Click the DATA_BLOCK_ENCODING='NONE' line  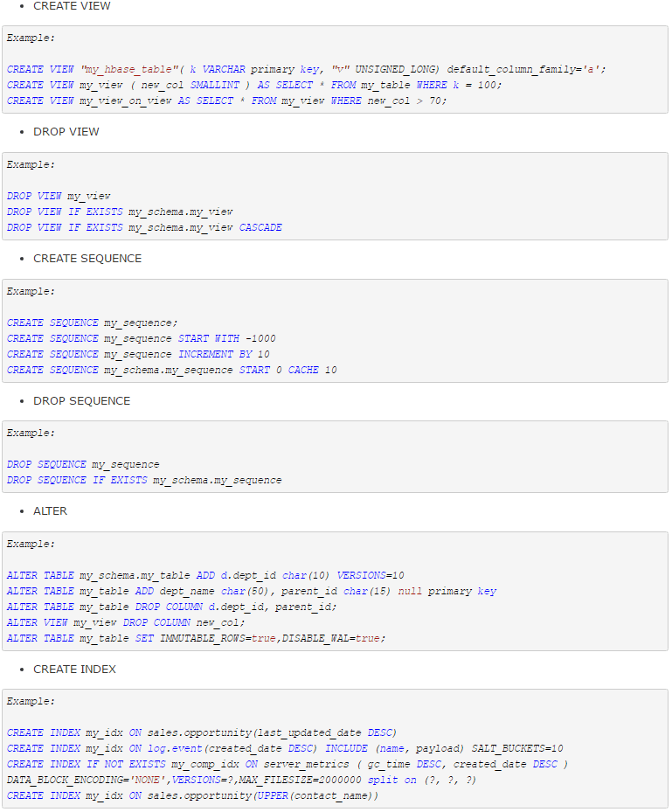(241, 780)
